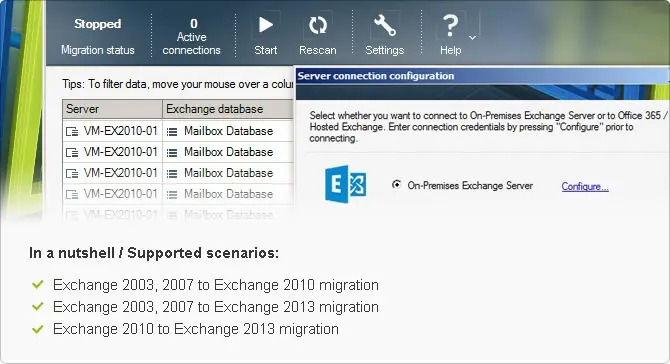The image size is (670, 364).
Task: Select third row Mailbox Database entry
Action: click(228, 173)
